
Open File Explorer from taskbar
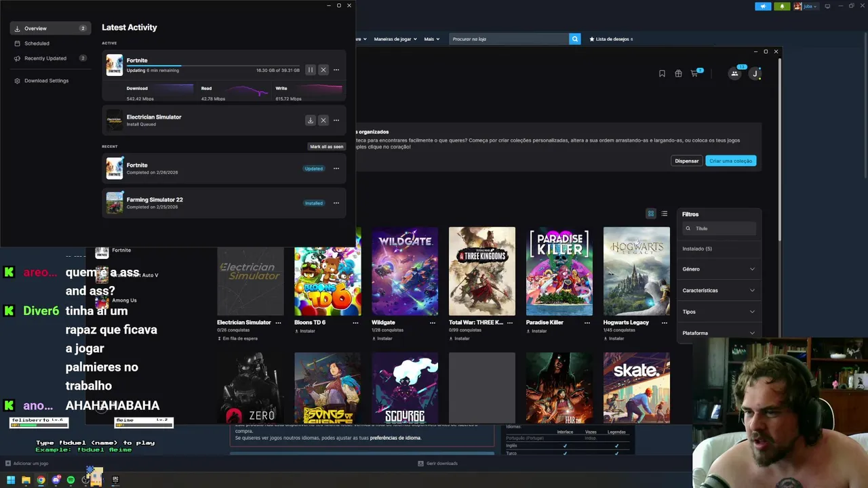pyautogui.click(x=26, y=480)
